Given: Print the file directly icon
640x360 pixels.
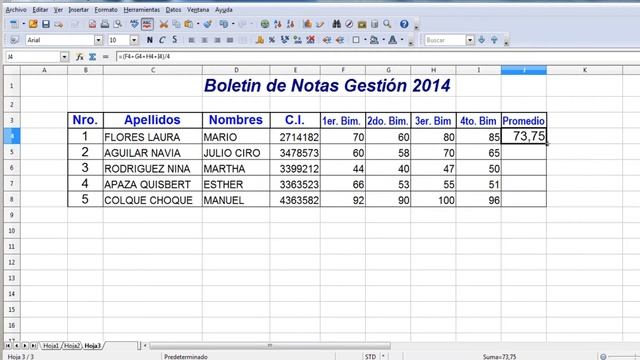Looking at the screenshot, I should point(105,24).
